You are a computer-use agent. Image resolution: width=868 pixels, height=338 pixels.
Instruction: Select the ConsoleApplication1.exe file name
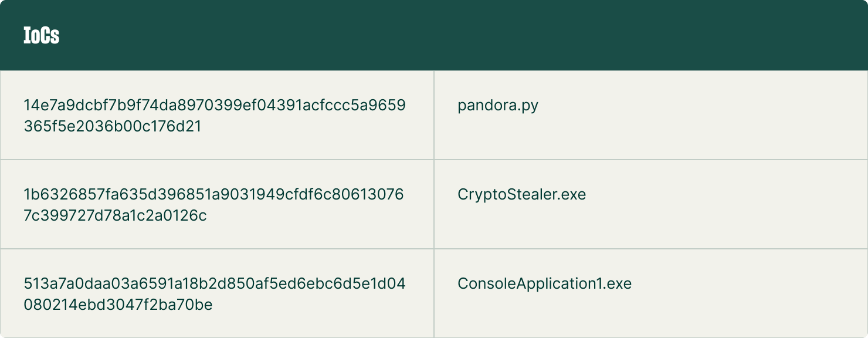(544, 284)
